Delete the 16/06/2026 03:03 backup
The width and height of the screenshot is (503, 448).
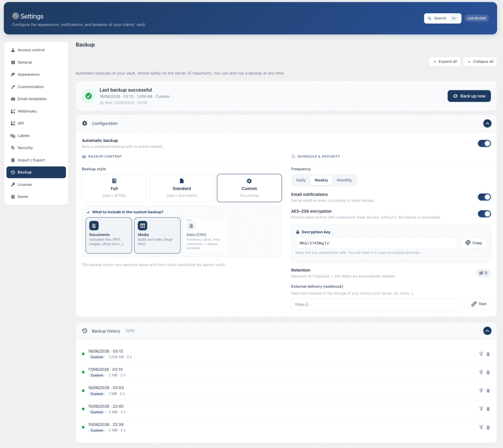[x=488, y=391]
